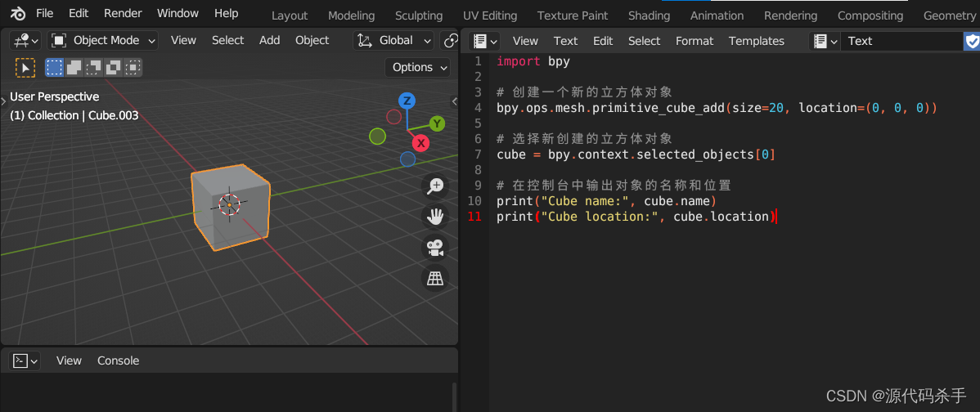Switch to the Animation workspace tab
The width and height of the screenshot is (980, 412).
point(717,16)
